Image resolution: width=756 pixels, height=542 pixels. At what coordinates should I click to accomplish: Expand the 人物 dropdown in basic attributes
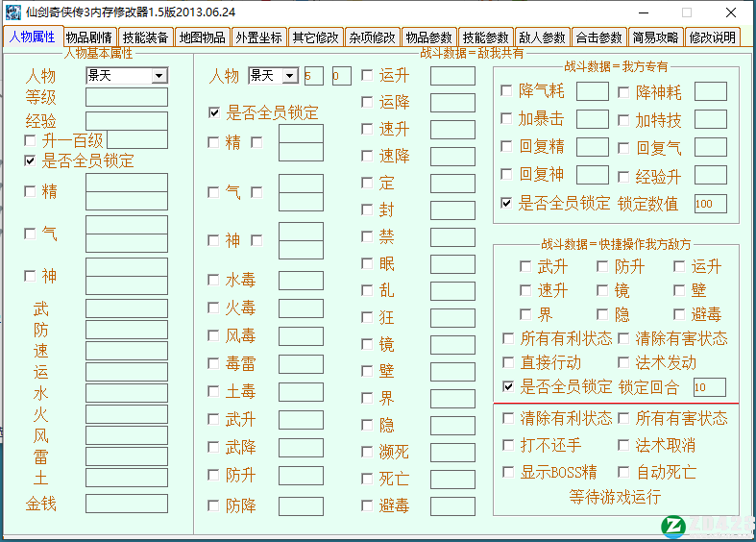(x=159, y=76)
